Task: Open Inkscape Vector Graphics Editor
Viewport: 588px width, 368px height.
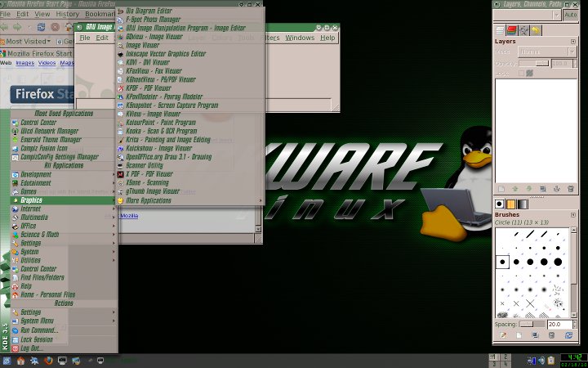Action: pyautogui.click(x=189, y=54)
